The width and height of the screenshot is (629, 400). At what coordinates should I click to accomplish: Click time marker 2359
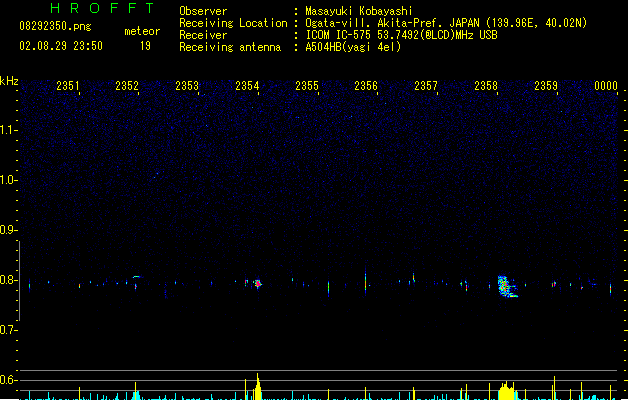click(546, 86)
